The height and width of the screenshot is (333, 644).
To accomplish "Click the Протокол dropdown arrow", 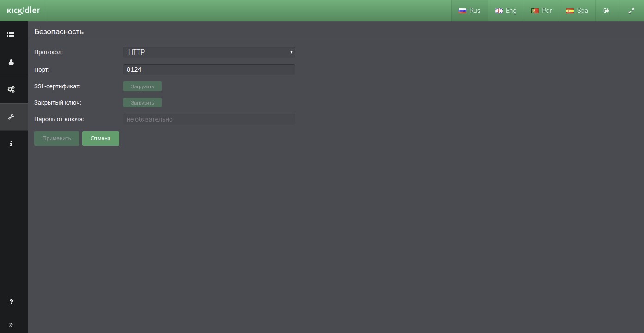I will point(291,52).
